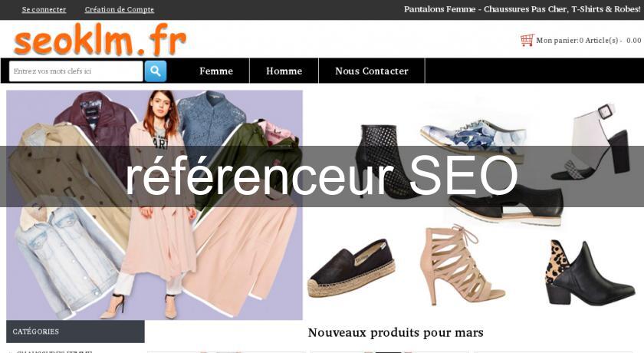Viewport: 644px width, 353px height.
Task: Click the coats collage banner image
Action: 154,205
